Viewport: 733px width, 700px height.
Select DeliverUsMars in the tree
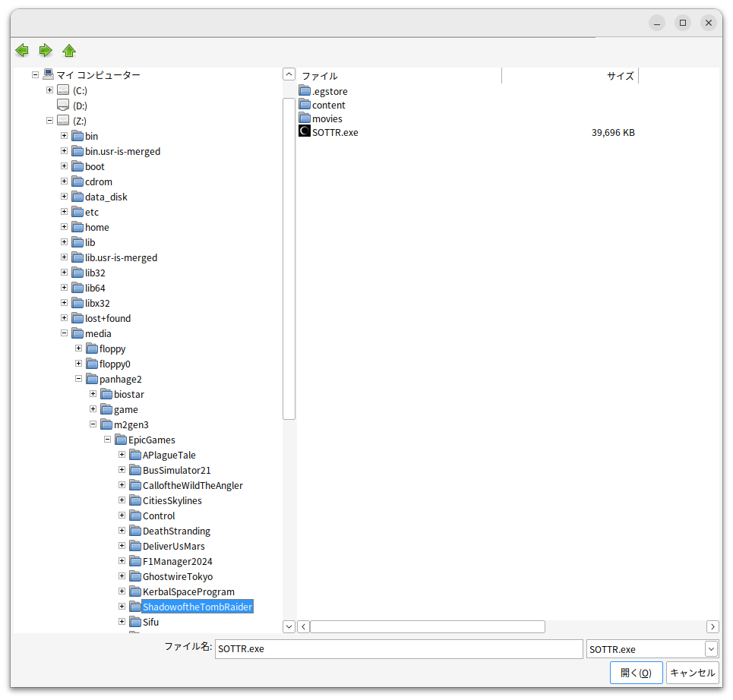point(174,547)
